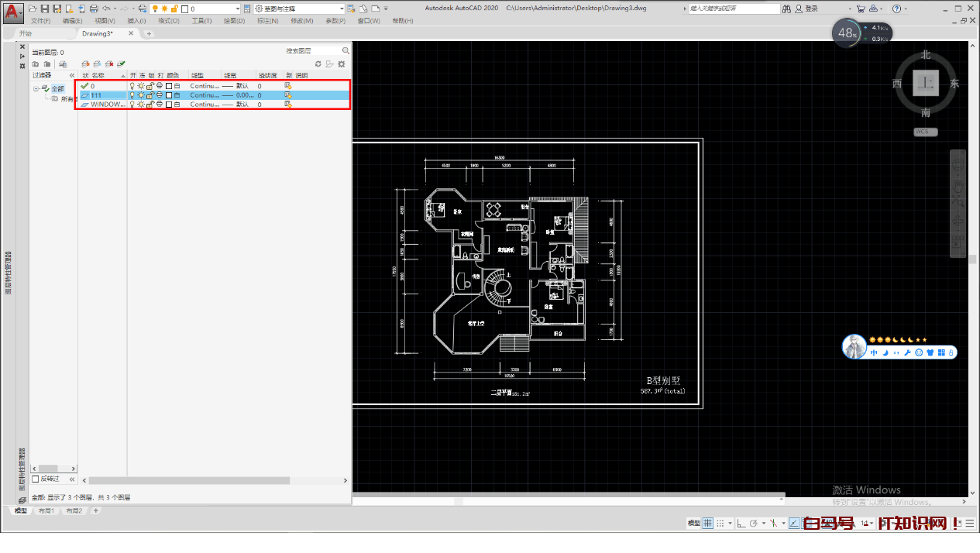This screenshot has height=553, width=980.
Task: Save the drawing via Quick Access toolbar
Action: point(45,9)
